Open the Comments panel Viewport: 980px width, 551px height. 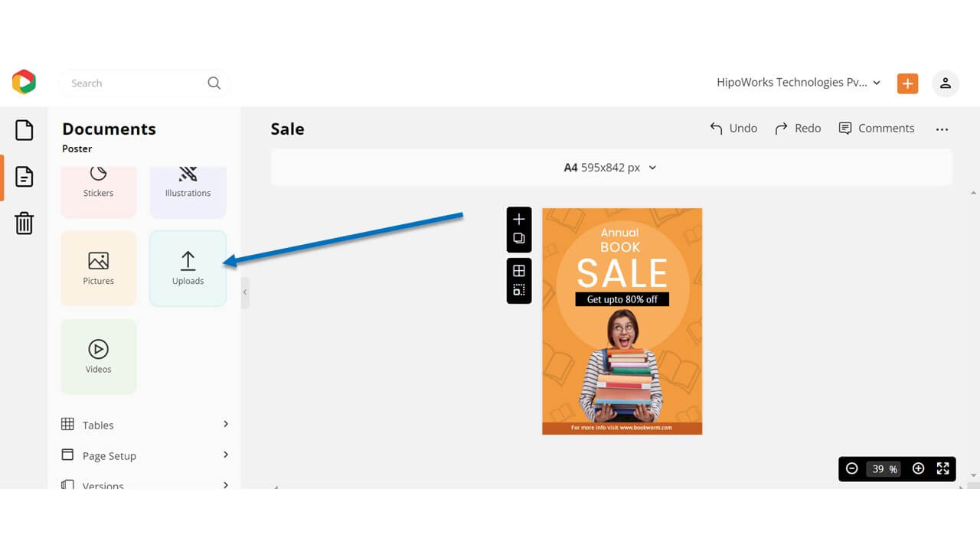(x=877, y=128)
